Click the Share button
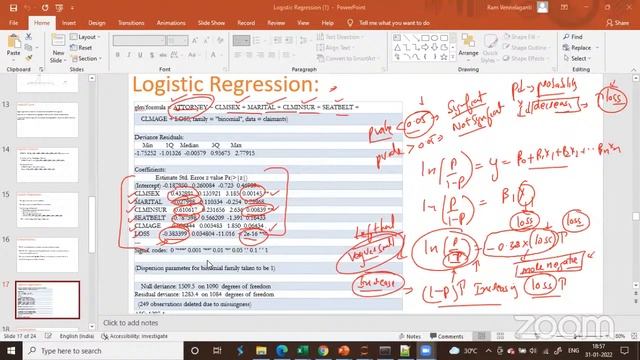The height and width of the screenshot is (360, 640). [x=618, y=23]
